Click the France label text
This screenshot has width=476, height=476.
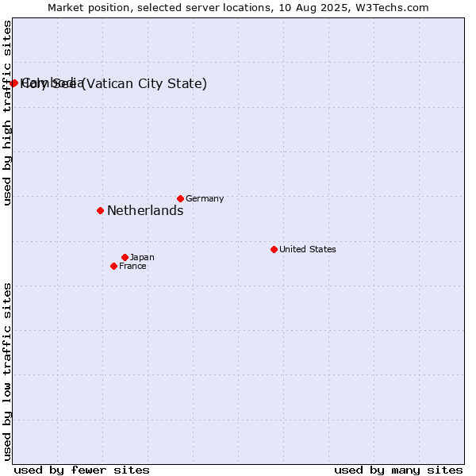pos(132,267)
